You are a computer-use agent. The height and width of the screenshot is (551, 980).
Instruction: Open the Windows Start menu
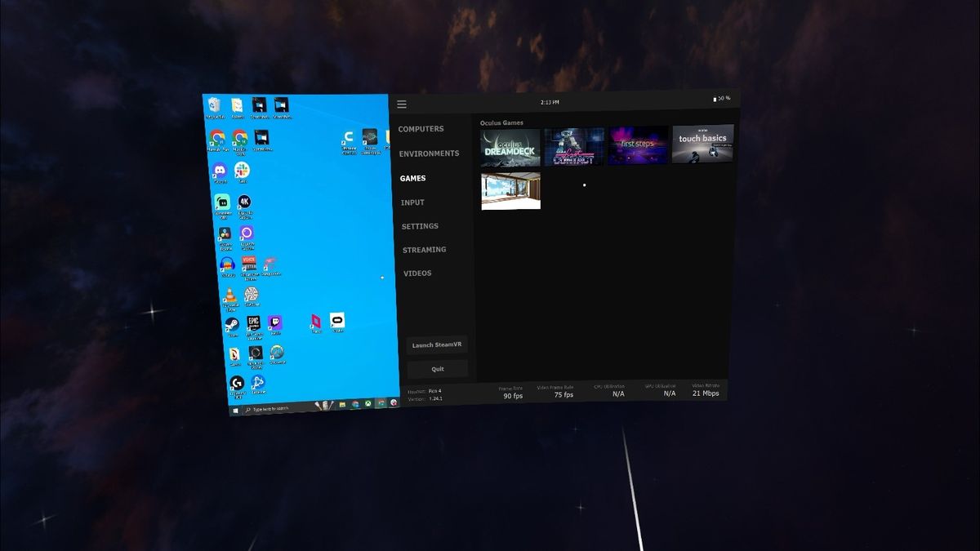coord(235,408)
